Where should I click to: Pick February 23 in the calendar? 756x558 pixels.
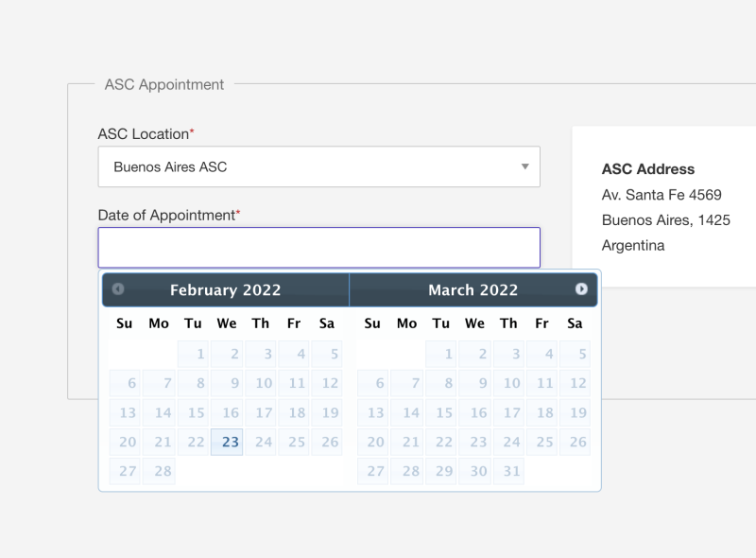coord(227,442)
